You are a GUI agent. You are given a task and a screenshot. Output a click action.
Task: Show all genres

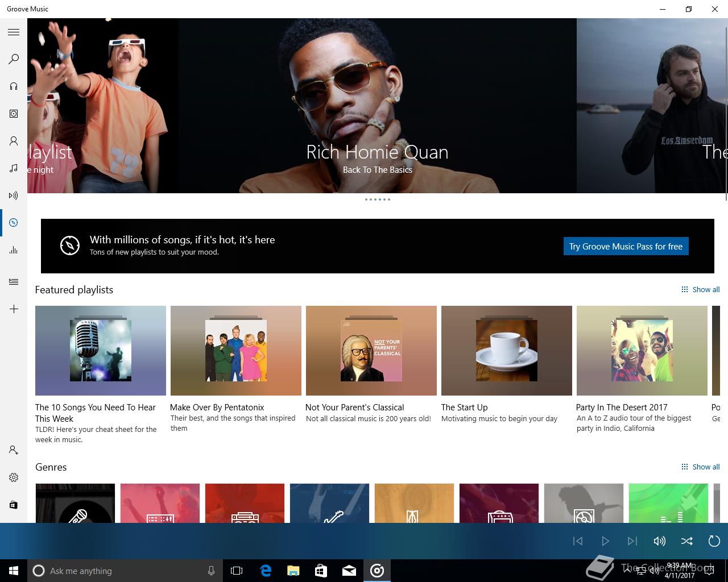click(701, 467)
